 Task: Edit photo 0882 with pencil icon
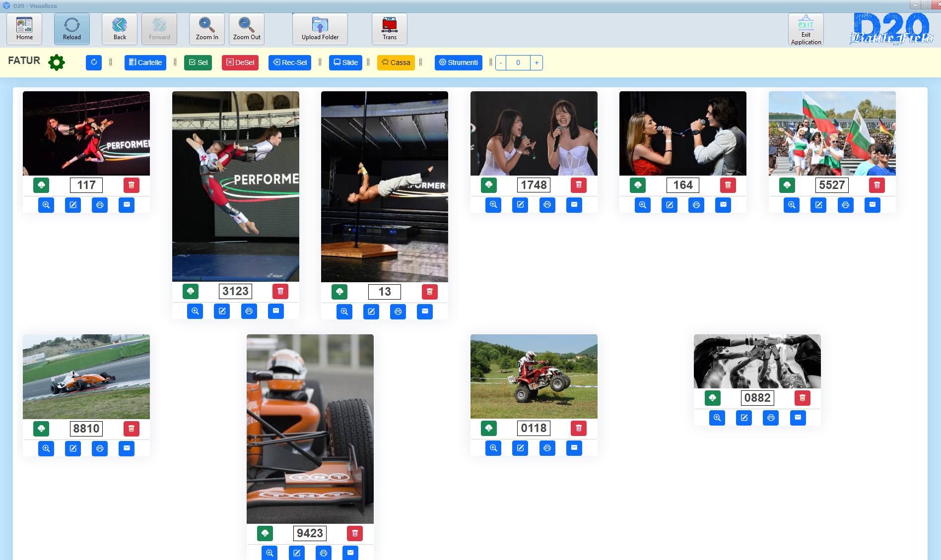(x=744, y=418)
